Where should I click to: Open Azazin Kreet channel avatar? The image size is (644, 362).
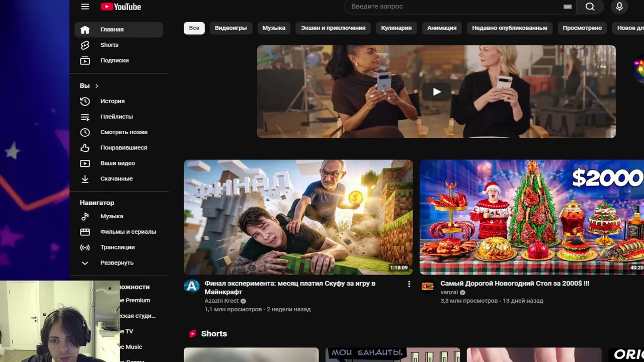pyautogui.click(x=192, y=286)
